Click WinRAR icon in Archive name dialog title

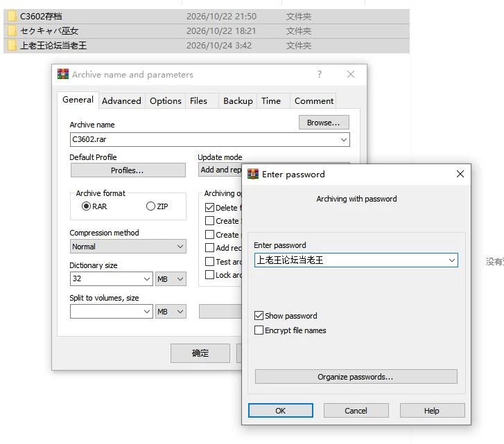[63, 74]
